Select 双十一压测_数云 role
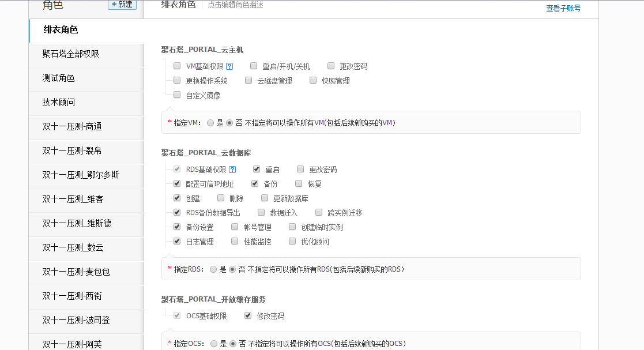This screenshot has height=350, width=644. 86,248
